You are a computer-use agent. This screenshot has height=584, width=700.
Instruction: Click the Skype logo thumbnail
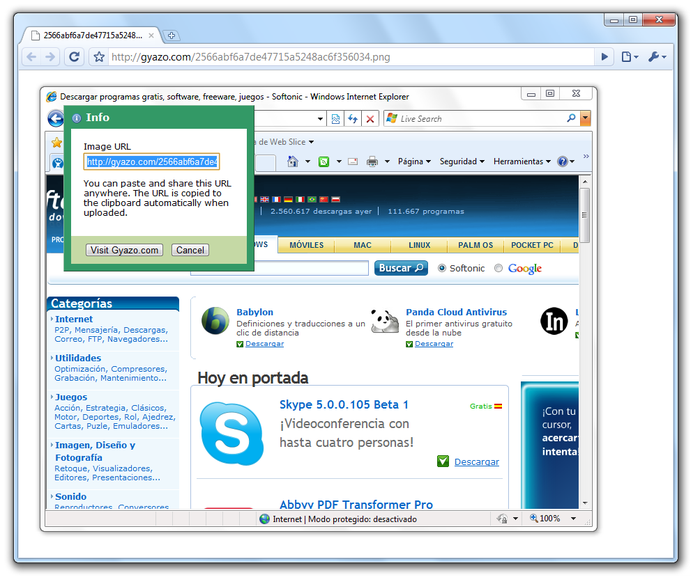(232, 433)
